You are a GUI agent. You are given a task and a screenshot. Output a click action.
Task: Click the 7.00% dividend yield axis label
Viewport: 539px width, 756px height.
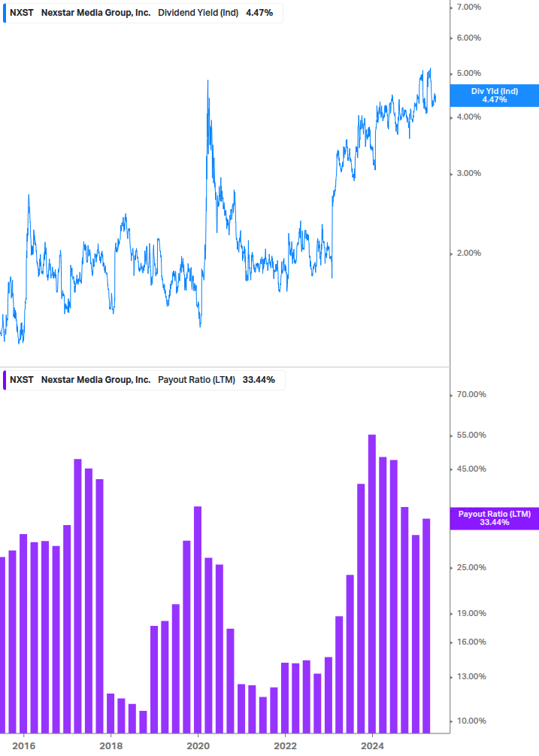[x=468, y=8]
